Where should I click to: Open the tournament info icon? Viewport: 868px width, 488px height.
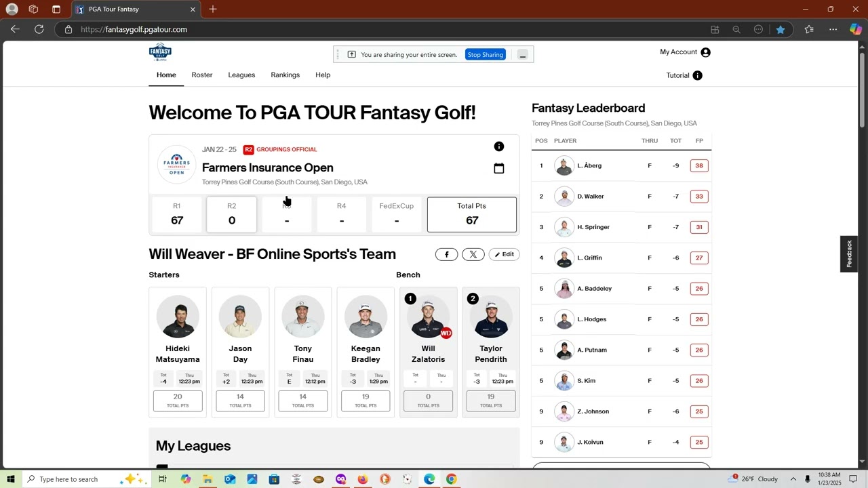499,146
